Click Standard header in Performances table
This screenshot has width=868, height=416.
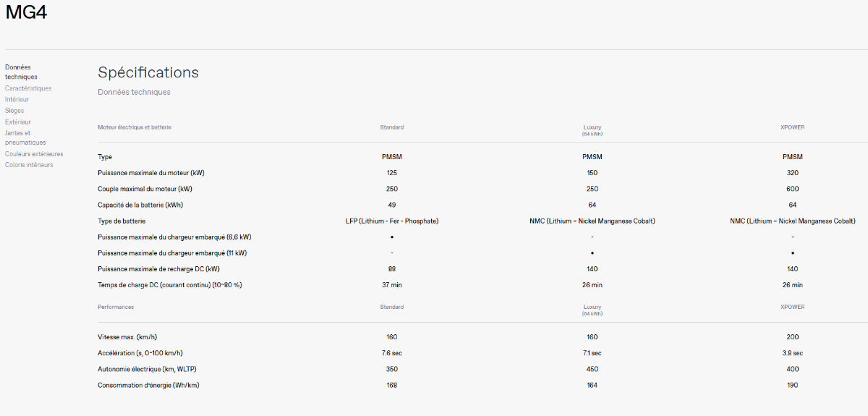click(x=392, y=307)
